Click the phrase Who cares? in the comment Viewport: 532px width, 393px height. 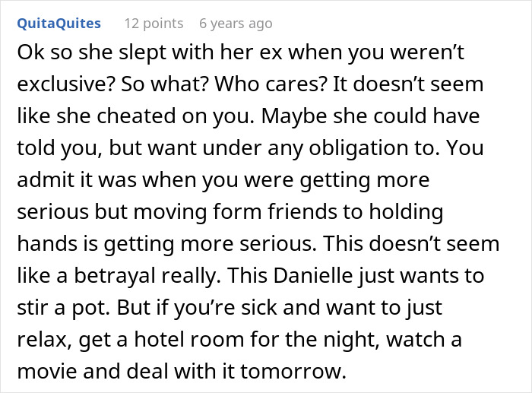270,84
